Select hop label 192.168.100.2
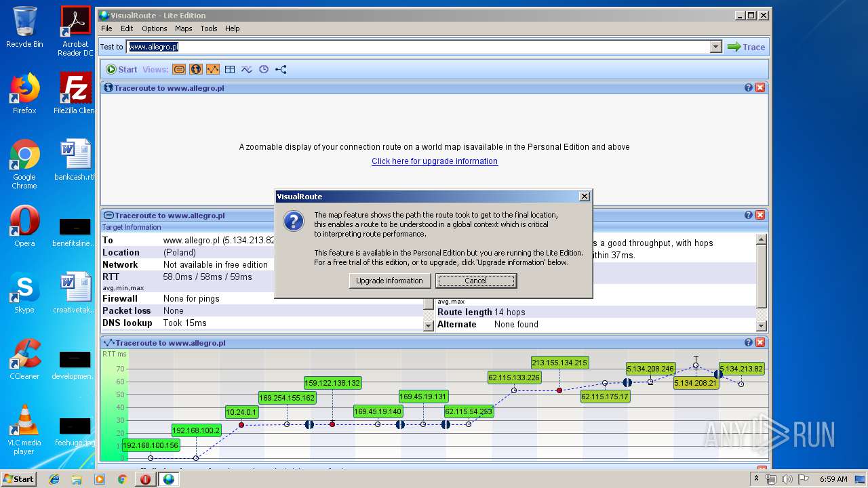Screen dimensions: 868x488 pos(196,430)
